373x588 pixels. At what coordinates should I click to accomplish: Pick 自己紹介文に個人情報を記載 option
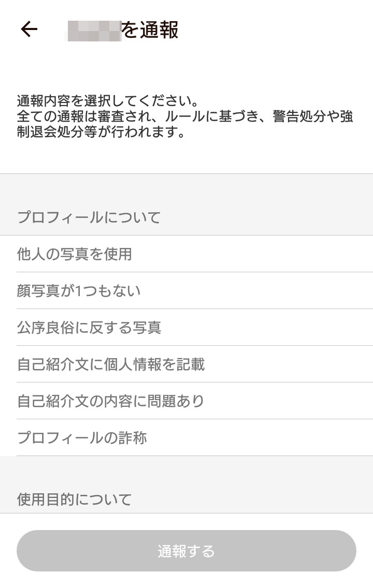187,364
